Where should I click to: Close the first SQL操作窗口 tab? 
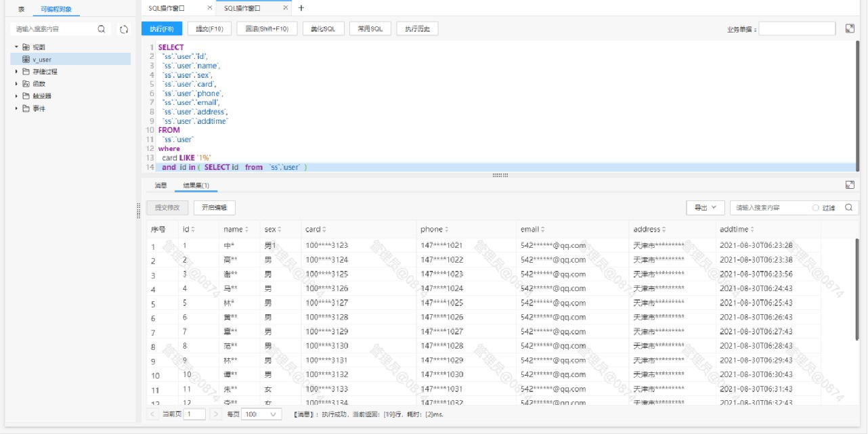pyautogui.click(x=210, y=8)
